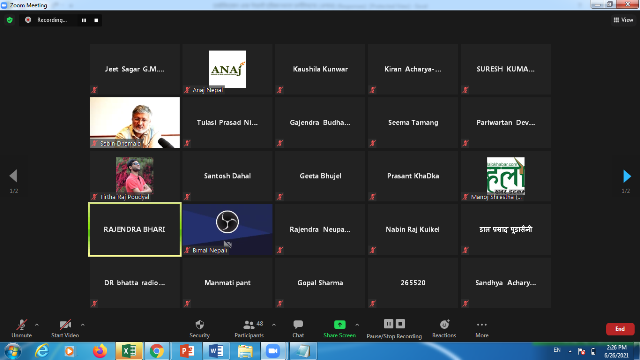The image size is (640, 360).
Task: Open the More options ellipsis
Action: tap(482, 325)
